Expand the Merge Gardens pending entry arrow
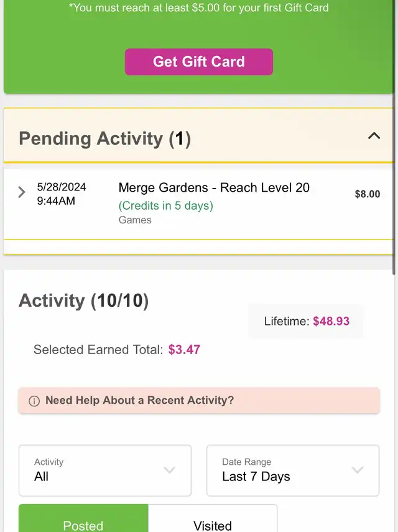Image resolution: width=398 pixels, height=532 pixels. 22,192
